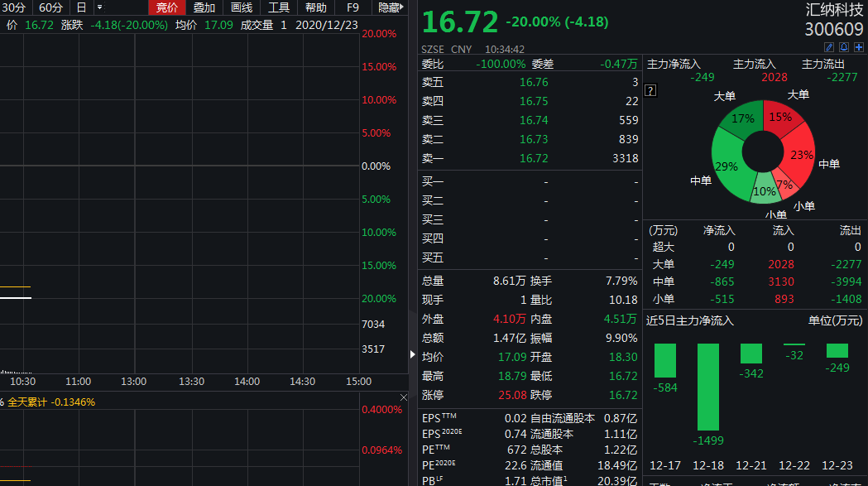Expand the 隐藏 menu arrow

coord(401,7)
